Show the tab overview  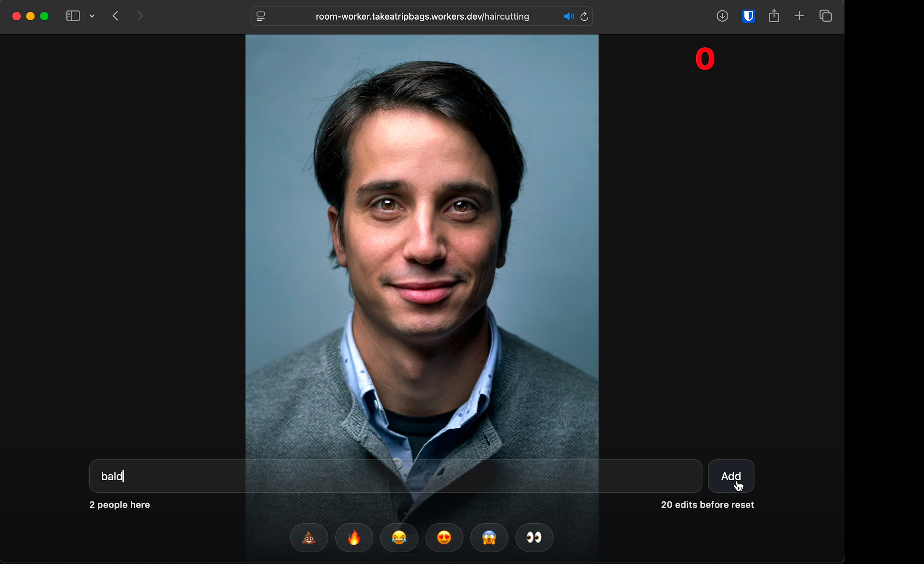click(825, 16)
